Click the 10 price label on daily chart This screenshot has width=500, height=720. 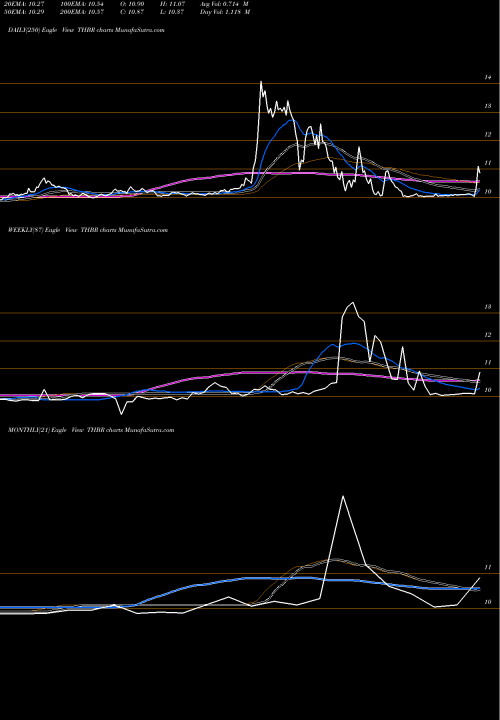tap(488, 191)
